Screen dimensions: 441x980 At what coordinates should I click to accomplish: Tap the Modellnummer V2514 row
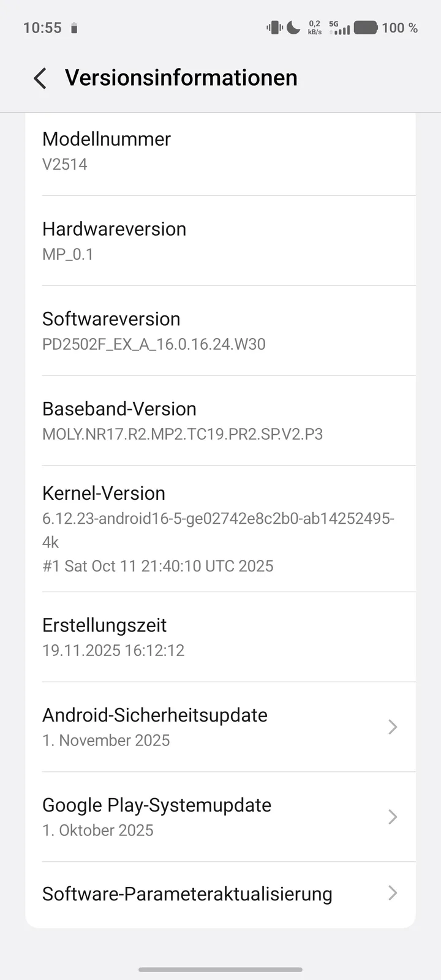tap(221, 151)
